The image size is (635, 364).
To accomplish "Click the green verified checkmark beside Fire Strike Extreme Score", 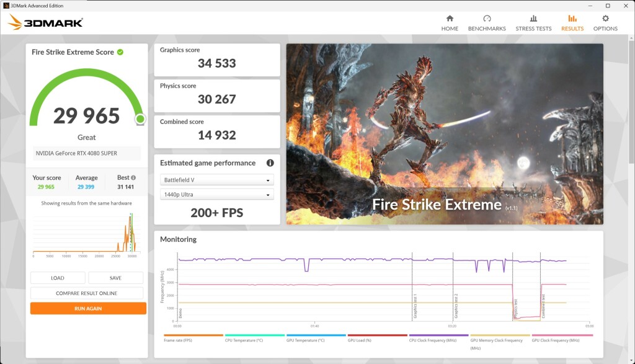I will (120, 52).
